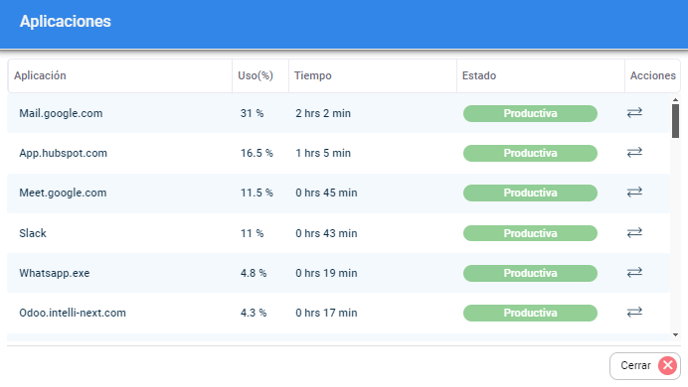688x387 pixels.
Task: Click the Productiva badge for Mail.google.com
Action: coord(530,113)
